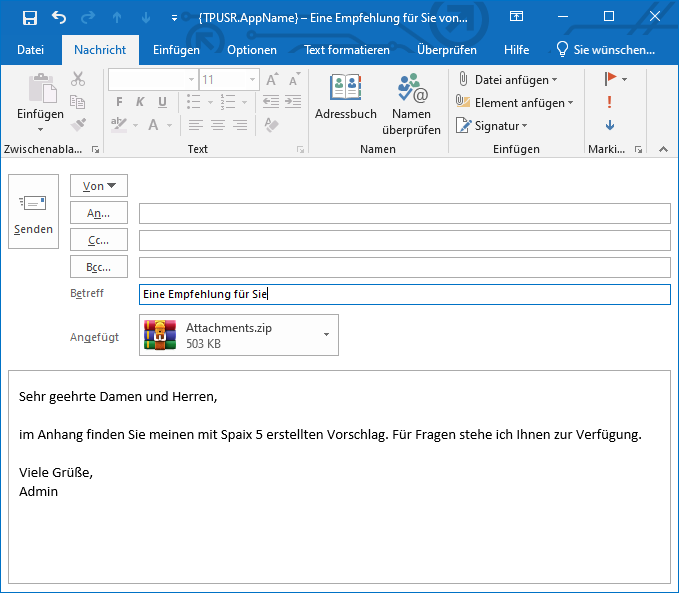Switch to the Einfügen tab
679x593 pixels.
click(x=176, y=50)
